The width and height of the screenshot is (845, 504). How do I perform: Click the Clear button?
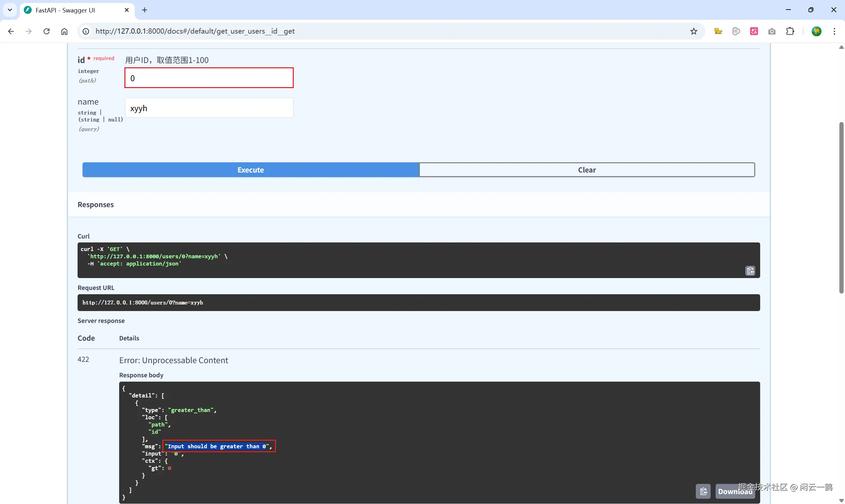tap(587, 170)
